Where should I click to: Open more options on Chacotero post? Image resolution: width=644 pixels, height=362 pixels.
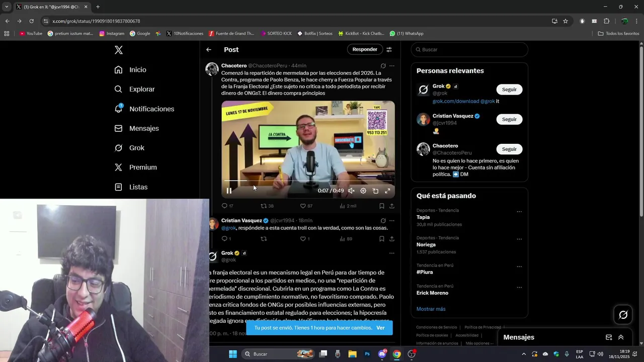(392, 66)
